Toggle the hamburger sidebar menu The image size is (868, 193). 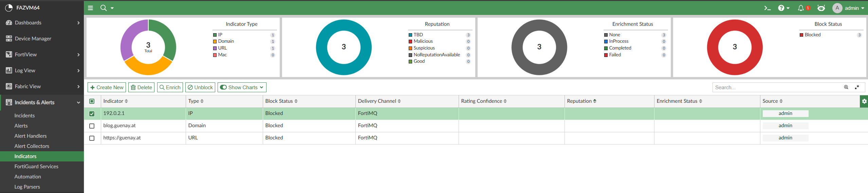(x=90, y=8)
